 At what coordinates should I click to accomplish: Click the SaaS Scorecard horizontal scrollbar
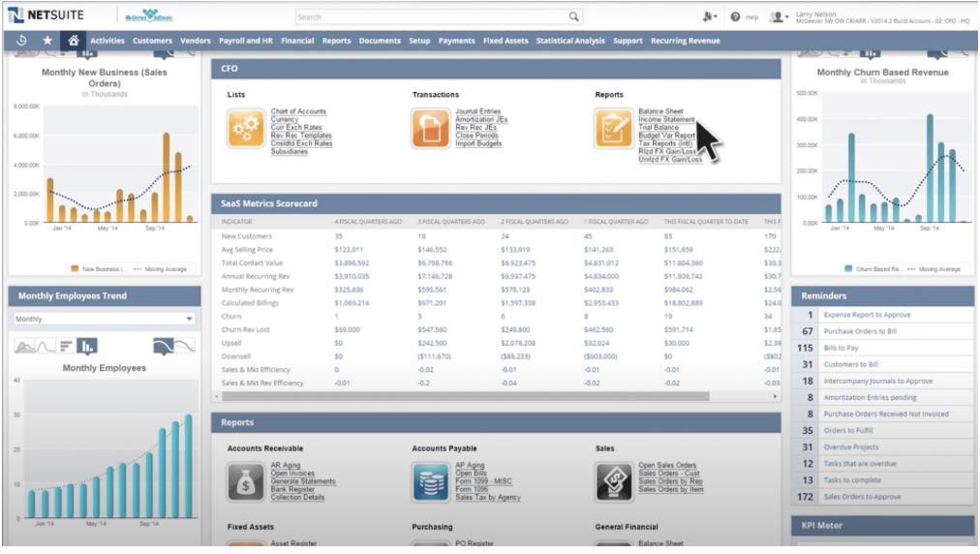coord(465,396)
